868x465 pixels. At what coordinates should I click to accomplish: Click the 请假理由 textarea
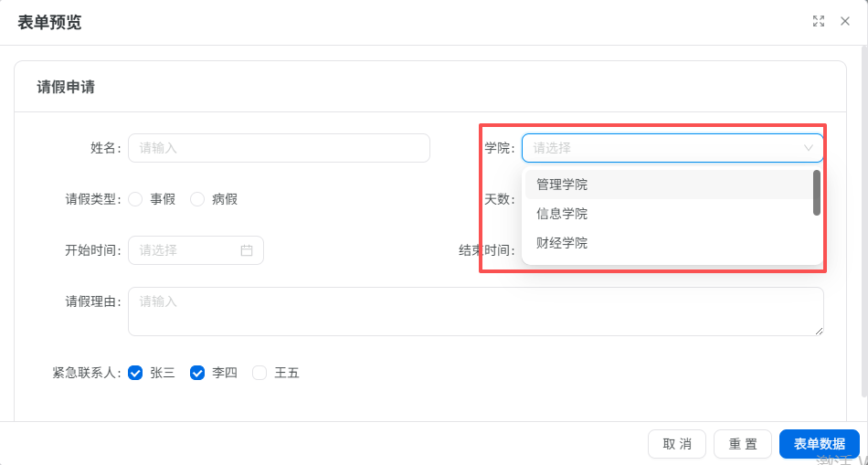point(475,312)
